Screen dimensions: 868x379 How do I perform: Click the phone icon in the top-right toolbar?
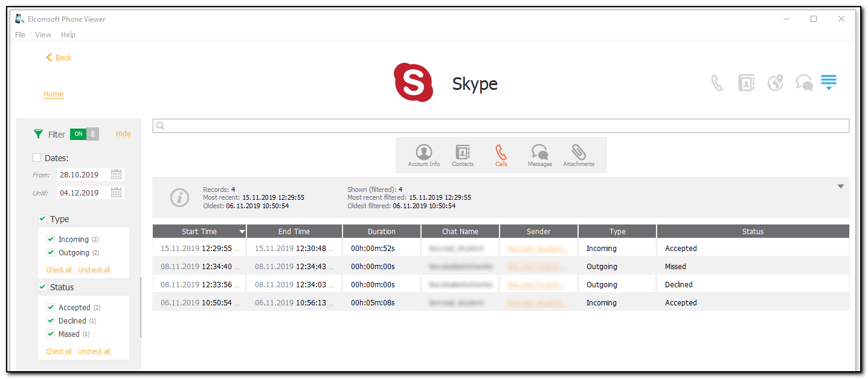click(716, 82)
